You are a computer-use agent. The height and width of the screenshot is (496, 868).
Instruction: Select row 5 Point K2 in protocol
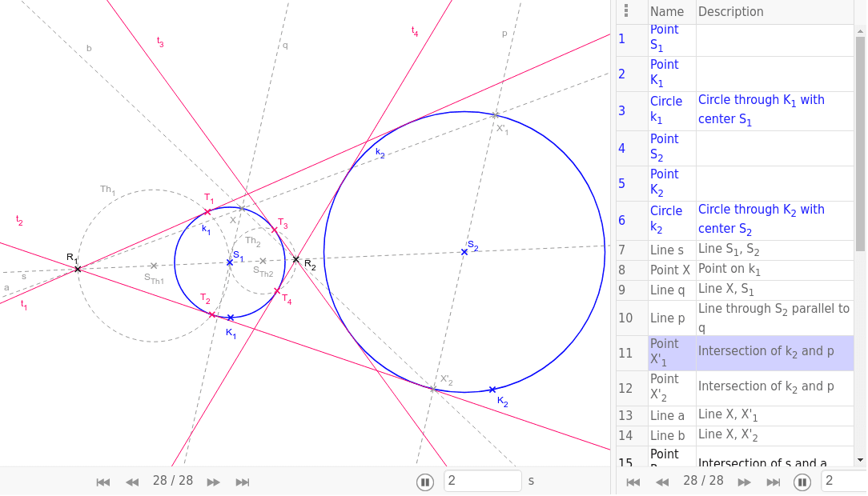[x=734, y=183]
